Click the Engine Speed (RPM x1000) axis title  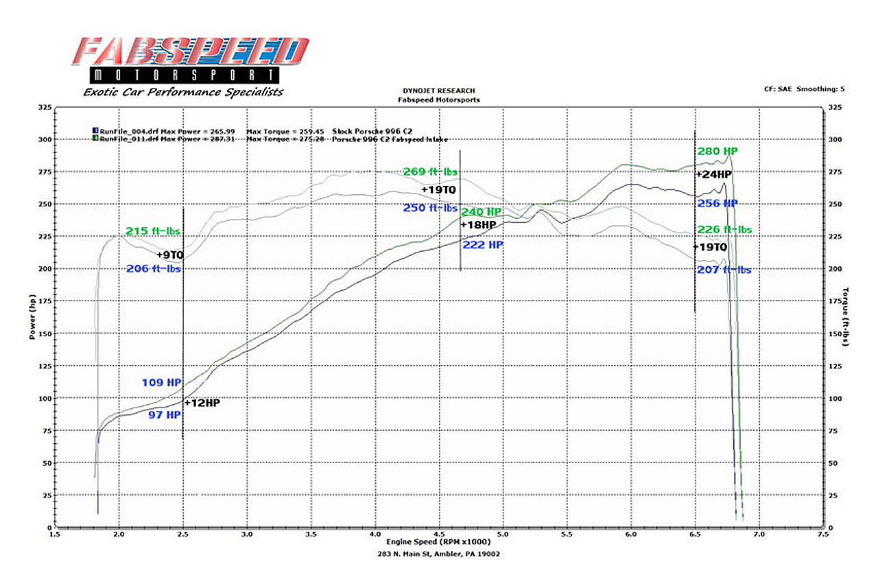(439, 541)
